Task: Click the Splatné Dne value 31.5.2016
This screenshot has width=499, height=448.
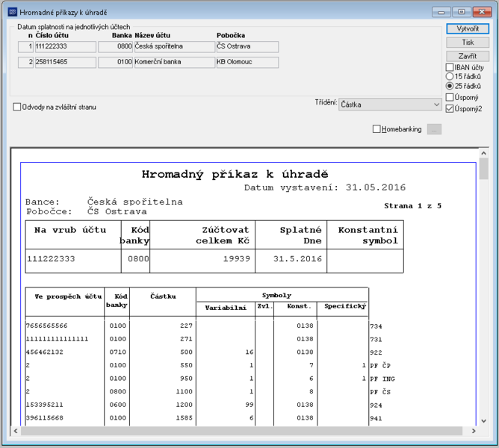Action: point(297,258)
